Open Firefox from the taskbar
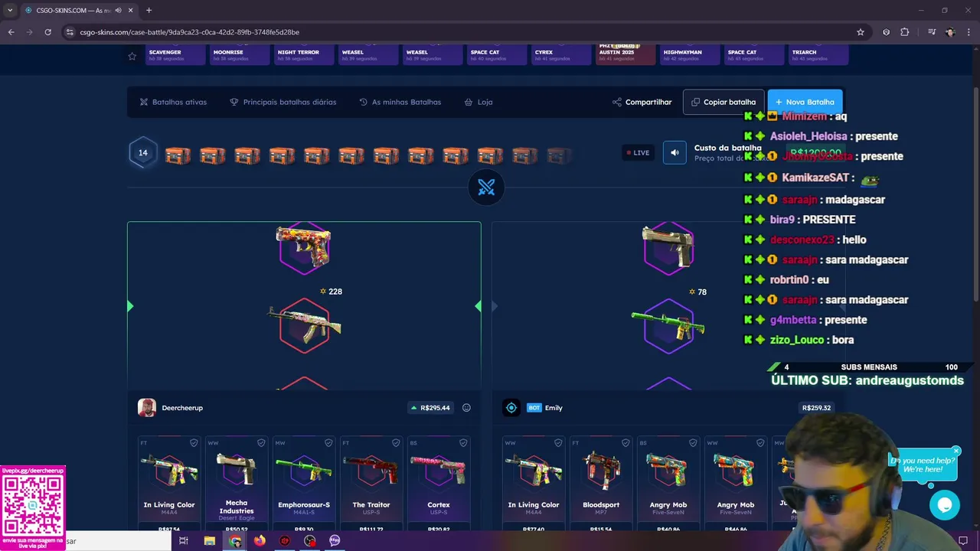Screen dimensions: 980x551 tap(260, 540)
